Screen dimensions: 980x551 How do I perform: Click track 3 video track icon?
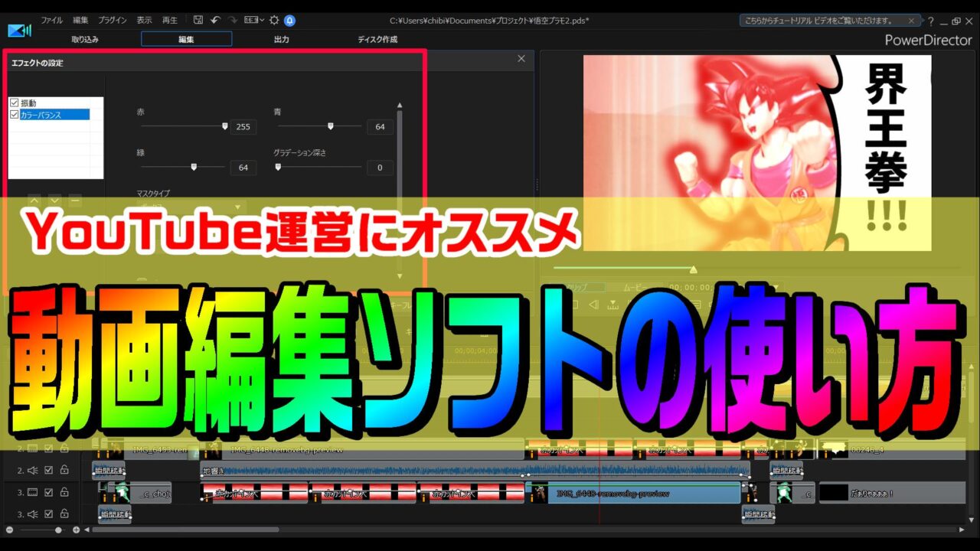(x=33, y=492)
